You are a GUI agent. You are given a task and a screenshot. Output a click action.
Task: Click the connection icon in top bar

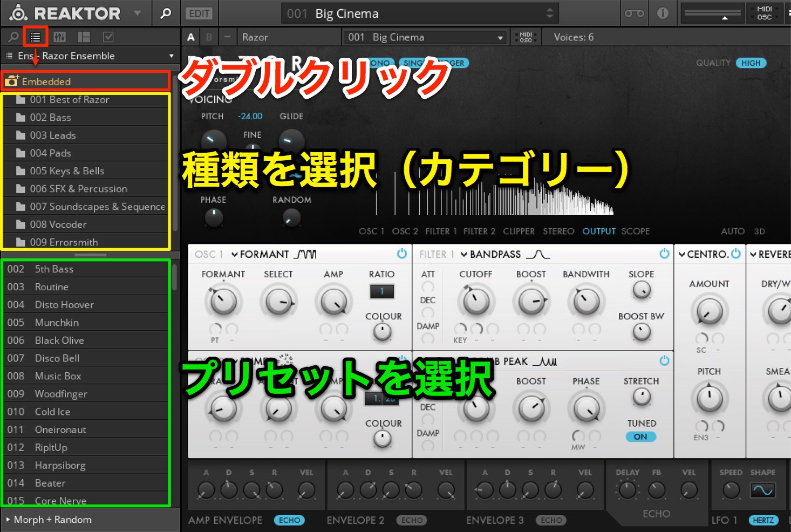pos(634,13)
